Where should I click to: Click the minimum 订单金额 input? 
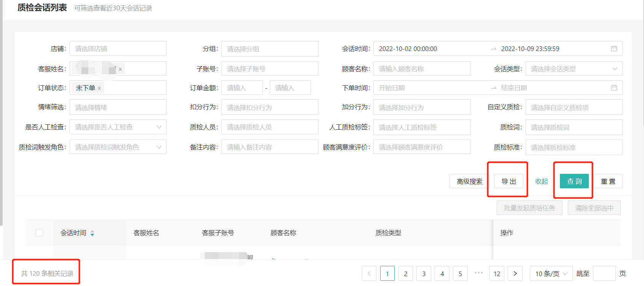tap(242, 88)
